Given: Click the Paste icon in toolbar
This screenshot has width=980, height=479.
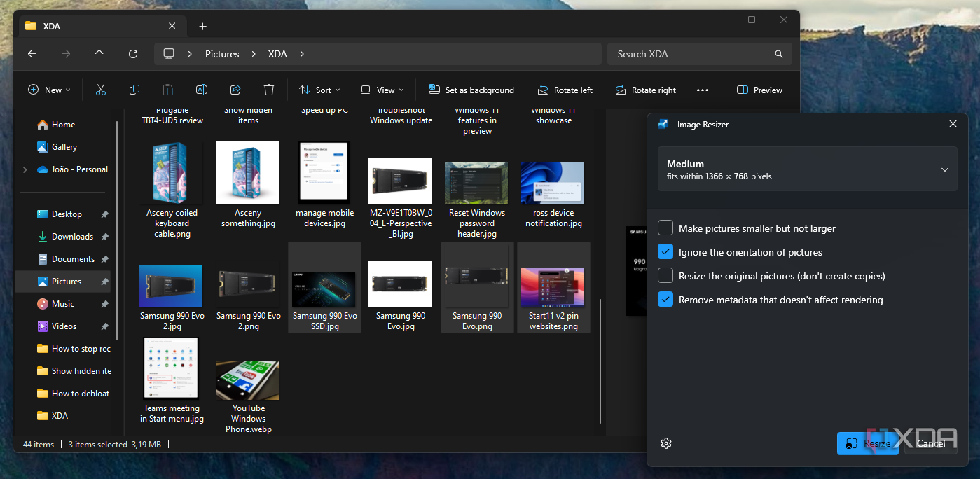Looking at the screenshot, I should coord(168,90).
